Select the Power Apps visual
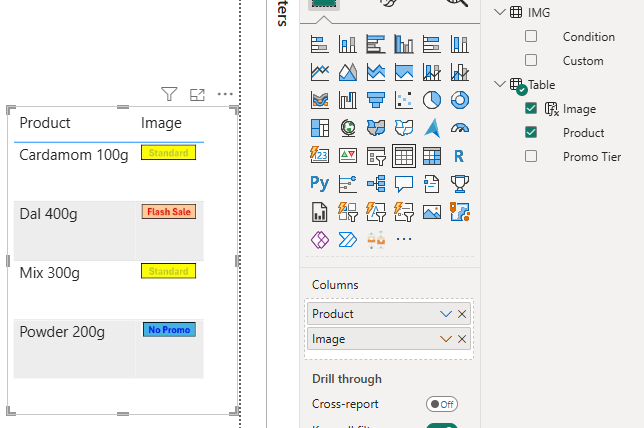The width and height of the screenshot is (644, 428). [x=320, y=239]
